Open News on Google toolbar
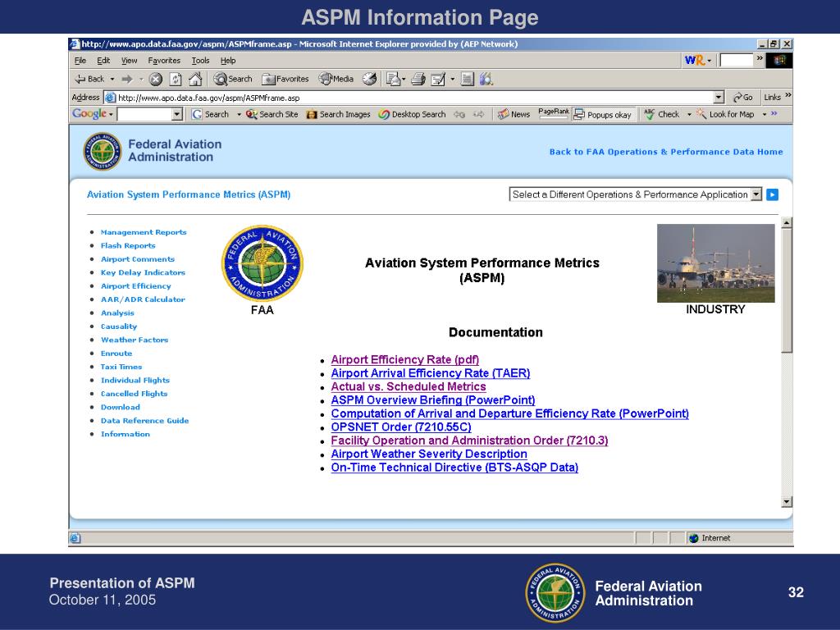The height and width of the screenshot is (630, 840). click(x=514, y=114)
